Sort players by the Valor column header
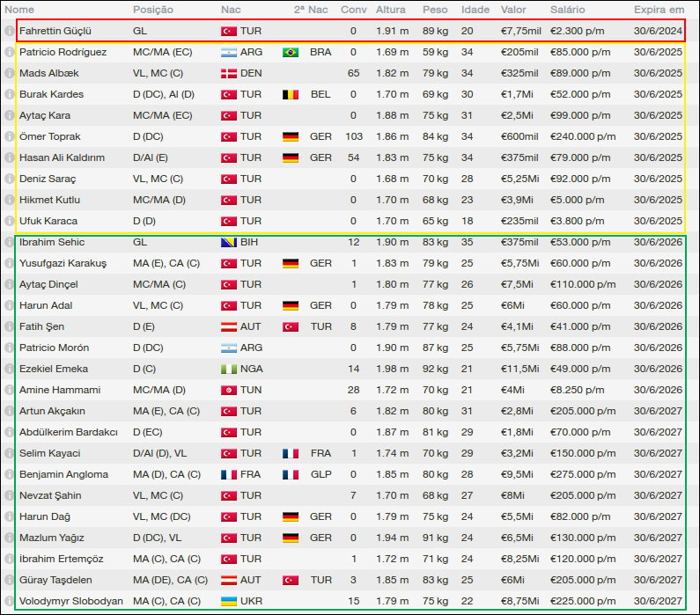Viewport: 700px width, 615px height. coord(513,9)
